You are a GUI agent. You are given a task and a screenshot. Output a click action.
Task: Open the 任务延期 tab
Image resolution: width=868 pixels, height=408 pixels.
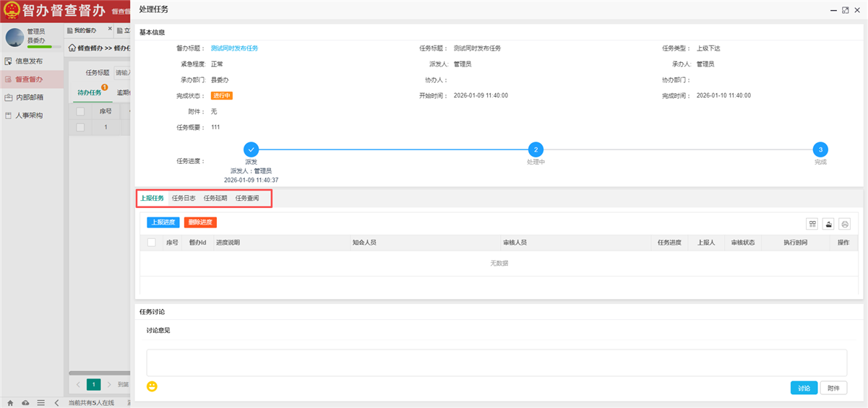[215, 198]
